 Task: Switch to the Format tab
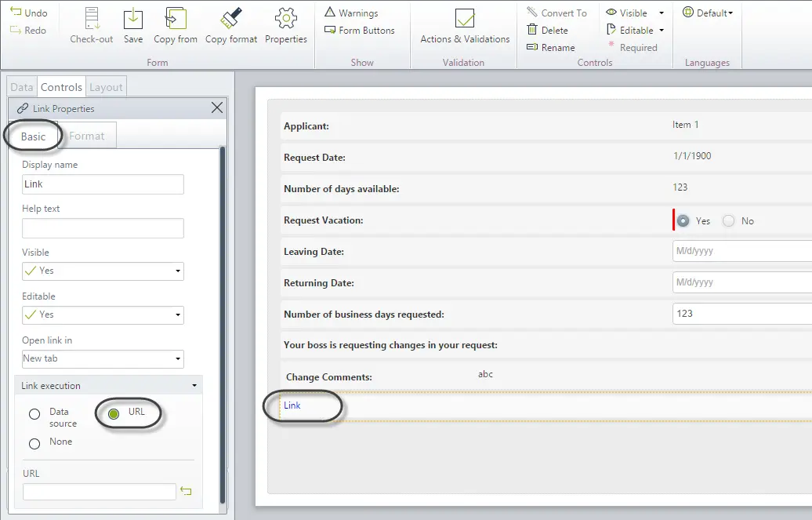(86, 136)
